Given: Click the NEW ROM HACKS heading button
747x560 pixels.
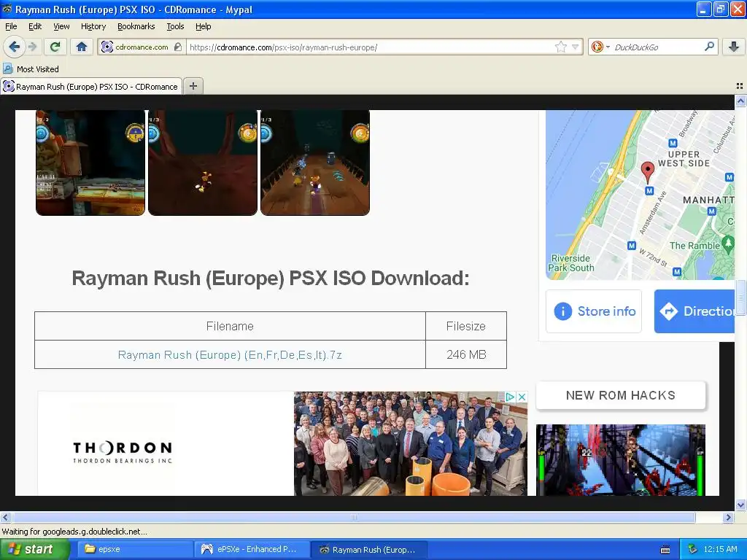Looking at the screenshot, I should (620, 395).
